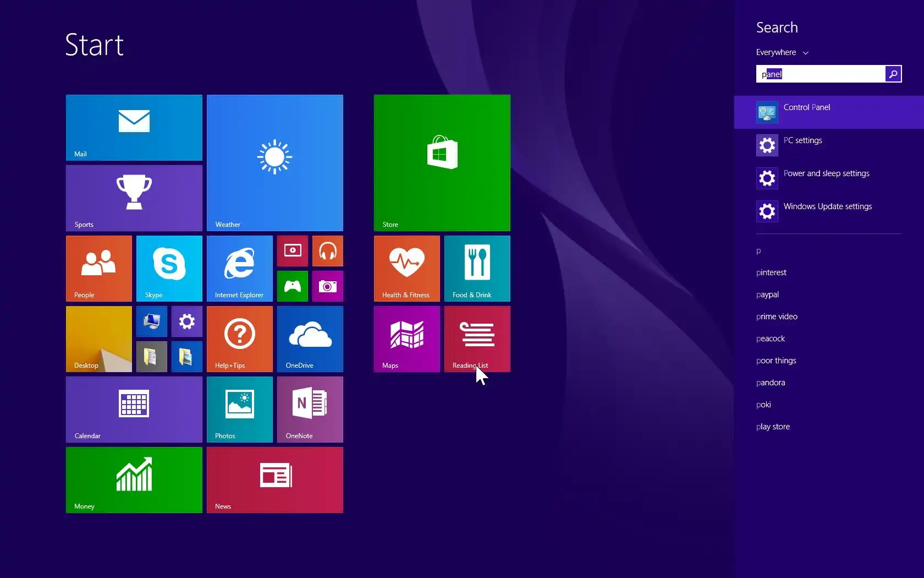The image size is (924, 578).
Task: Open the small pink Camera tile
Action: coord(328,286)
